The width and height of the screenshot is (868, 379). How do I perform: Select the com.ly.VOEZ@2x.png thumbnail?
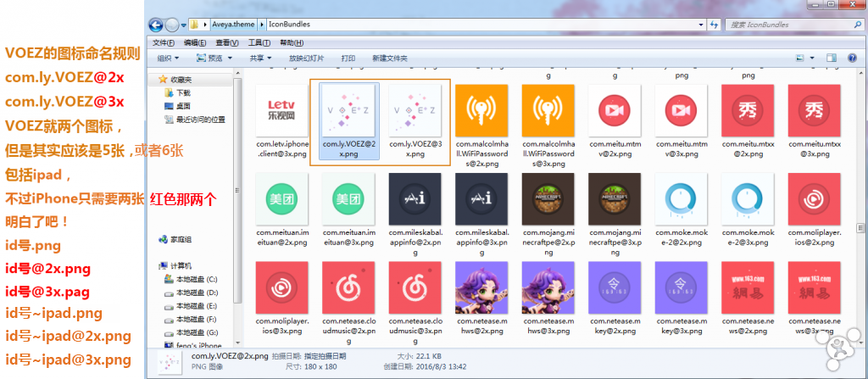348,111
